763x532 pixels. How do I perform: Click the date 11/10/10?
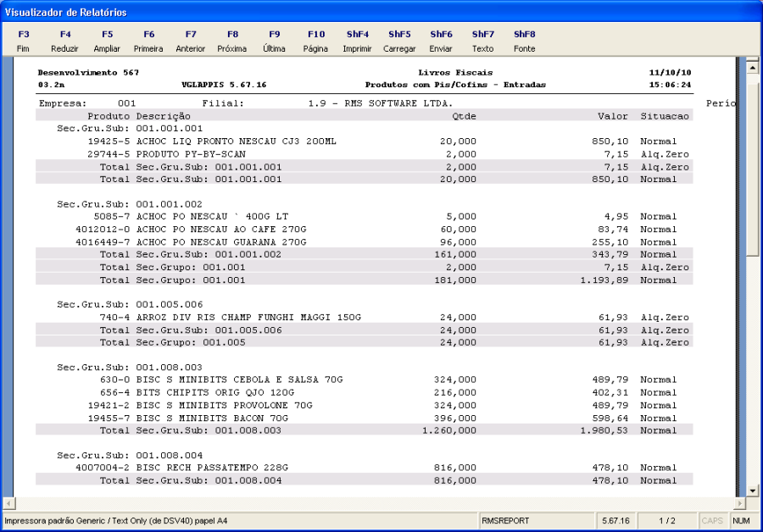[670, 73]
